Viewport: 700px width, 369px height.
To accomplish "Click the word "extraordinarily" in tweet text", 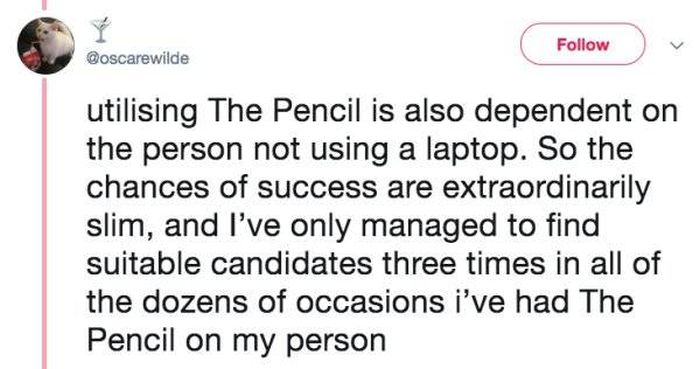I will pyautogui.click(x=545, y=188).
